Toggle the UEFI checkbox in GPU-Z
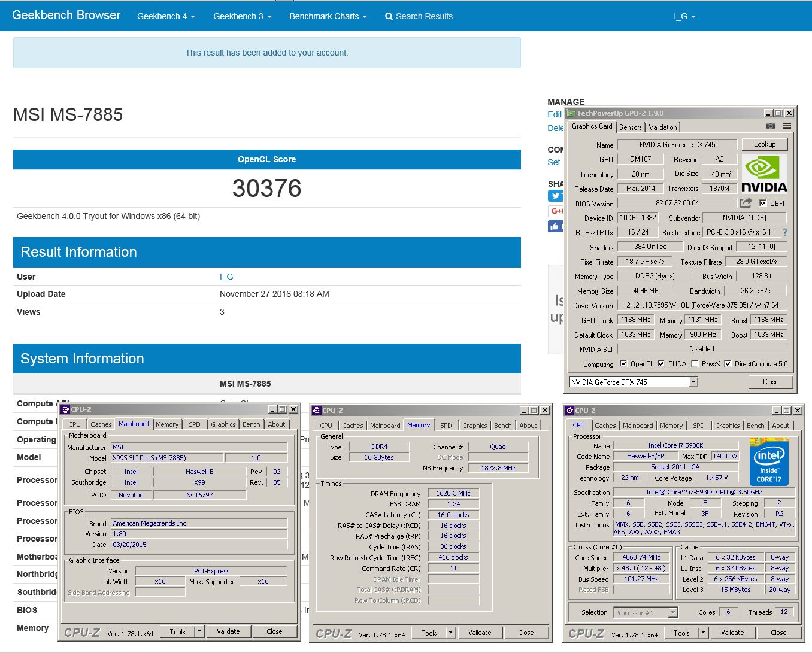Viewport: 812px width, 653px height. click(x=763, y=203)
